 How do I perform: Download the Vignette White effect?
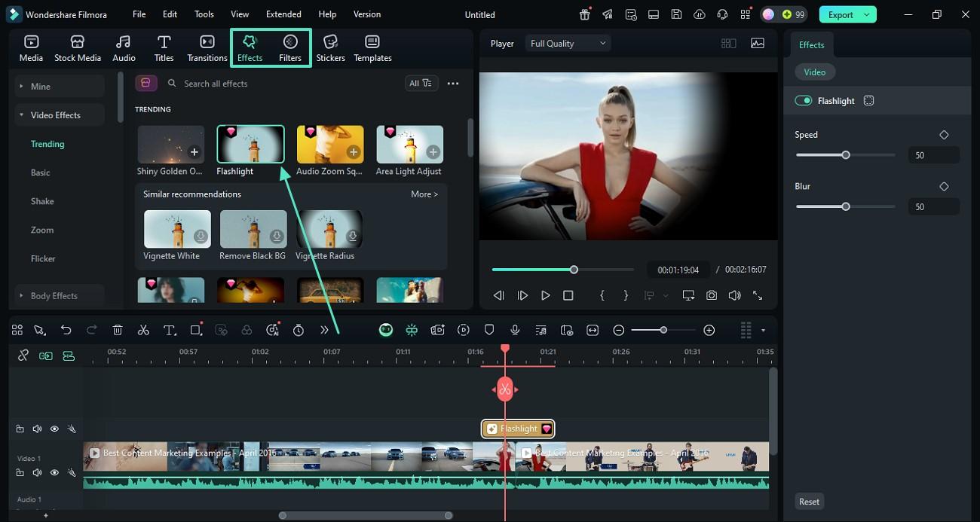click(x=201, y=237)
